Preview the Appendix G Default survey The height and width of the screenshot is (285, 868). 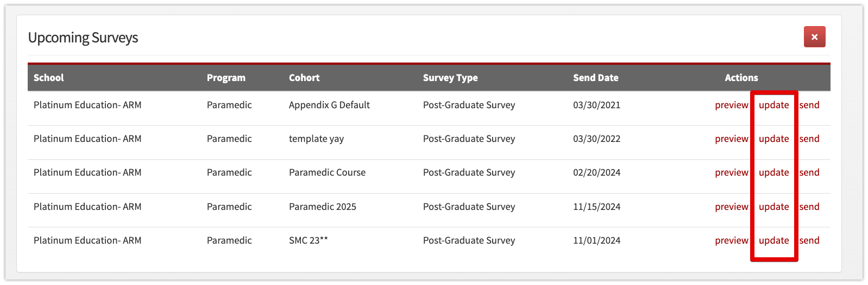coord(731,105)
